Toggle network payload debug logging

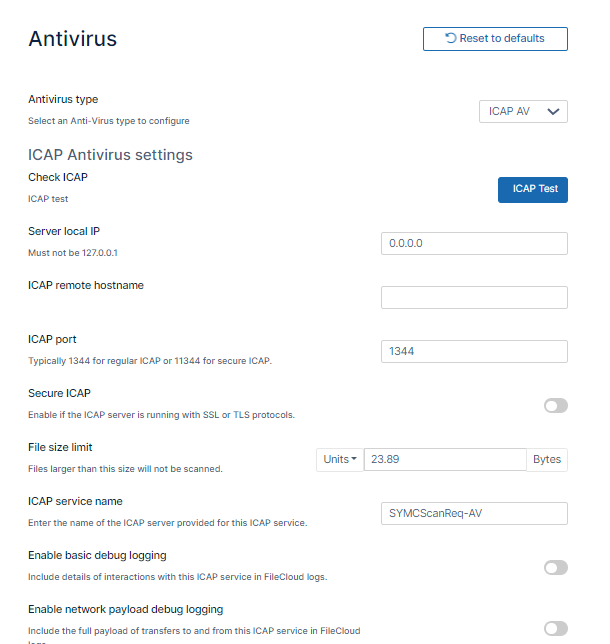pyautogui.click(x=555, y=628)
